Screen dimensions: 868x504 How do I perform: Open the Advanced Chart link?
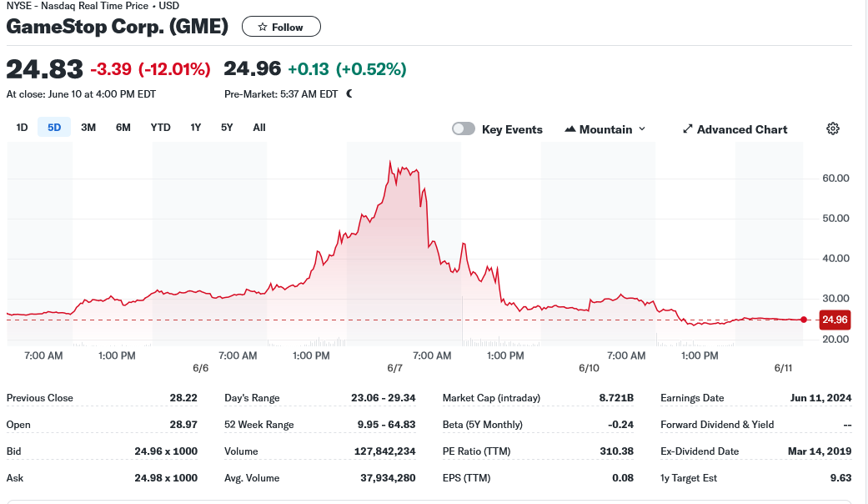tap(735, 129)
